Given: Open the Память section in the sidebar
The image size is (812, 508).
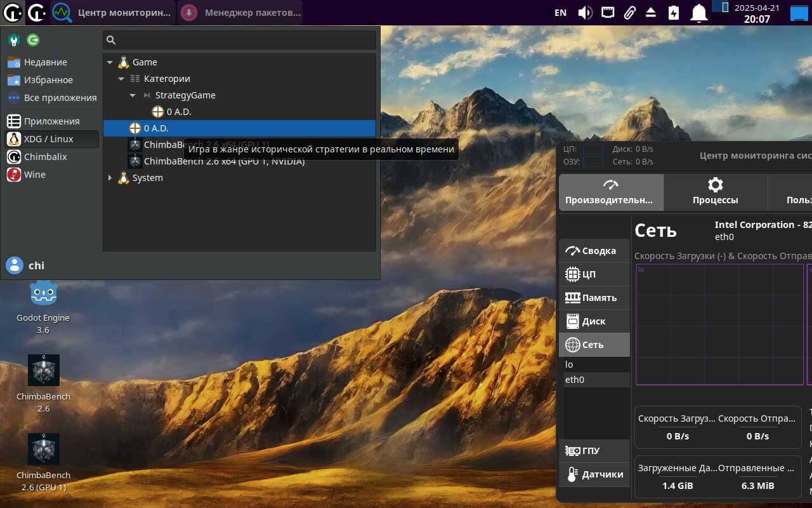Looking at the screenshot, I should coord(594,298).
